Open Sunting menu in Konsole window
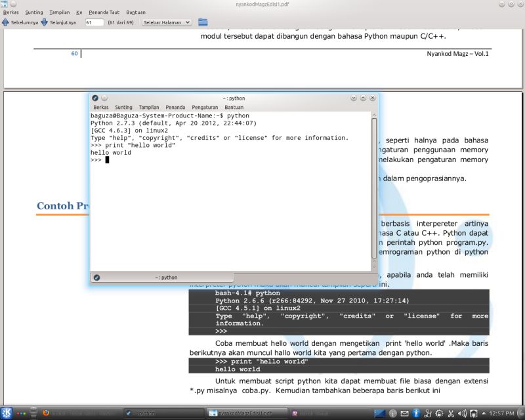This screenshot has height=420, width=525. pos(123,107)
